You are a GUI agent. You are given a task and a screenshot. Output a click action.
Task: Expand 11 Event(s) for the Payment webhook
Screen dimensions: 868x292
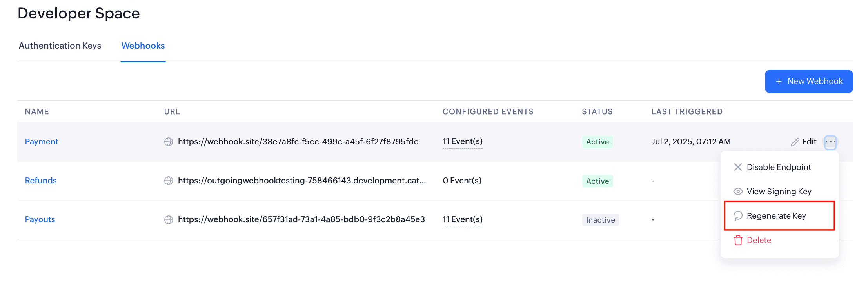[462, 141]
